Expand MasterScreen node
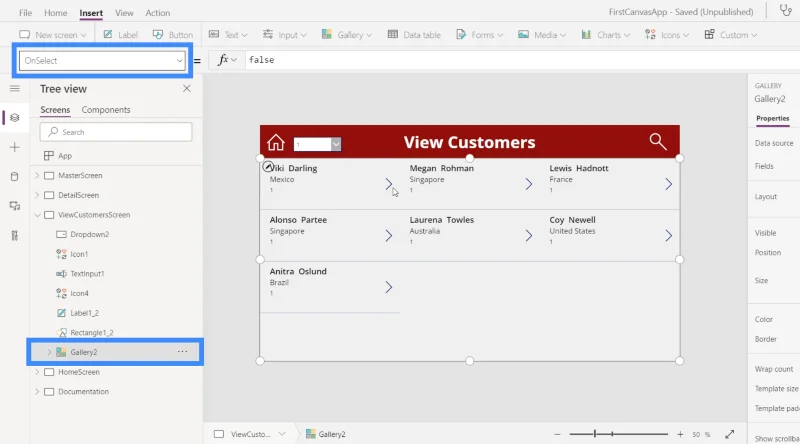 point(37,175)
